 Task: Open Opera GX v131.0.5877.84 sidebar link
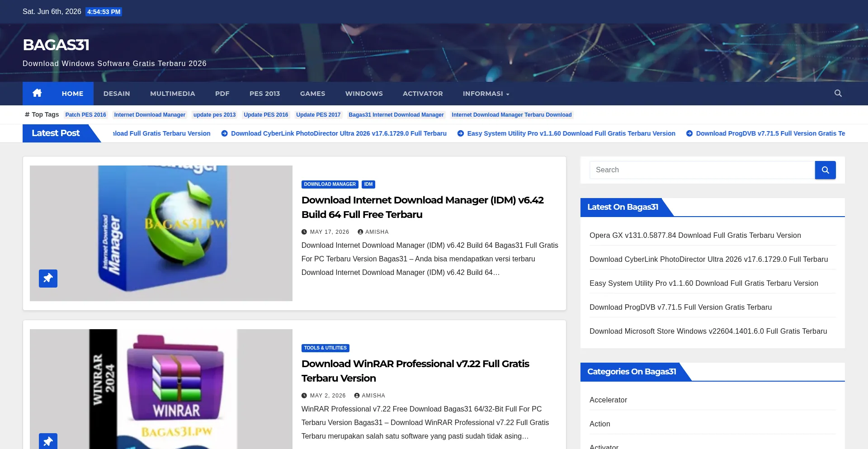695,236
